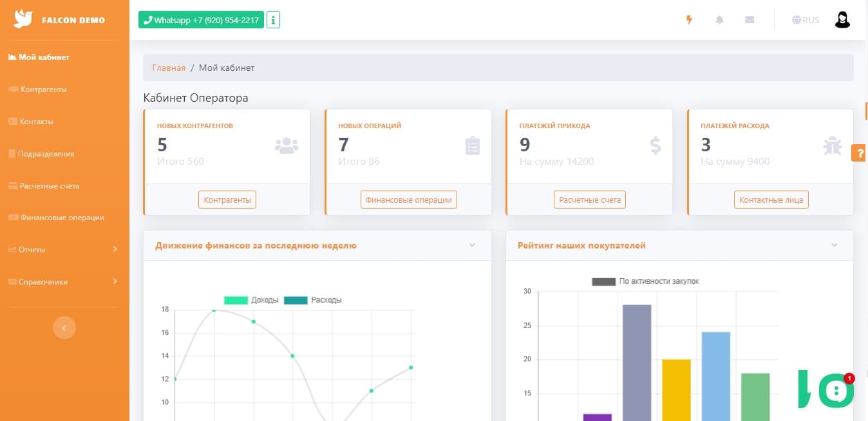The image size is (868, 421).
Task: Follow the Главная breadcrumb link
Action: [169, 68]
